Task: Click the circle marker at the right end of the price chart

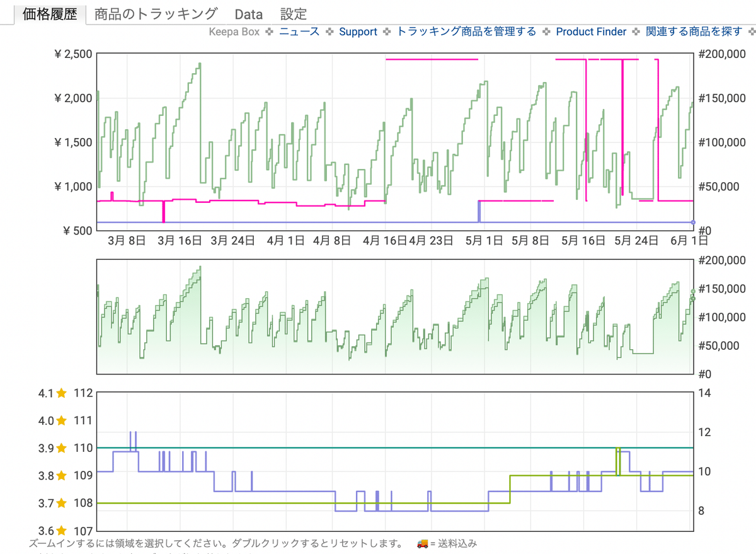Action: [x=692, y=222]
